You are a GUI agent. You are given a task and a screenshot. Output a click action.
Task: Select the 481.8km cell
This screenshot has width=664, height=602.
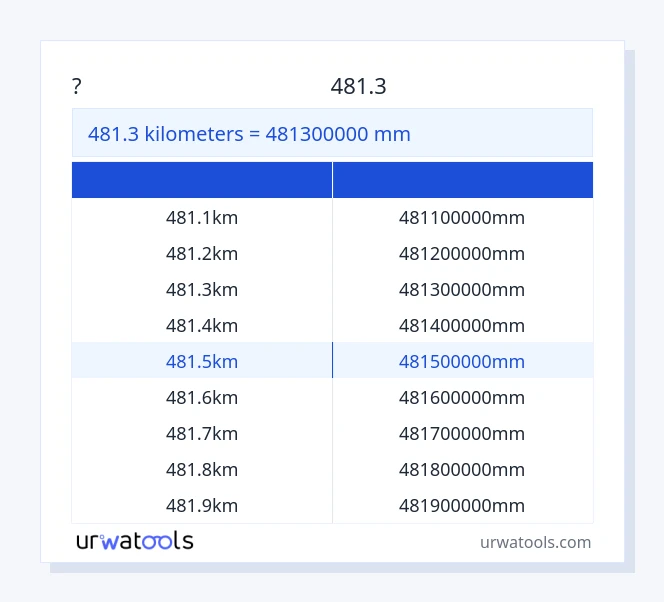coord(202,469)
